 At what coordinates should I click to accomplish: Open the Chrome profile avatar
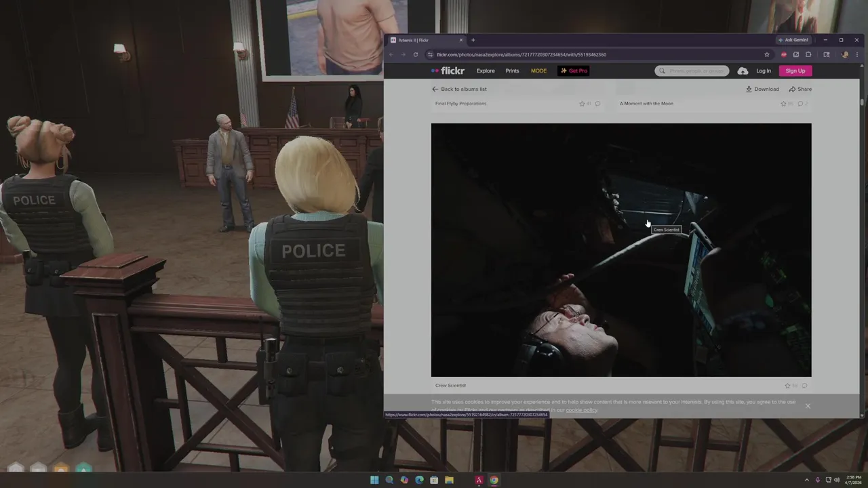[x=844, y=54]
